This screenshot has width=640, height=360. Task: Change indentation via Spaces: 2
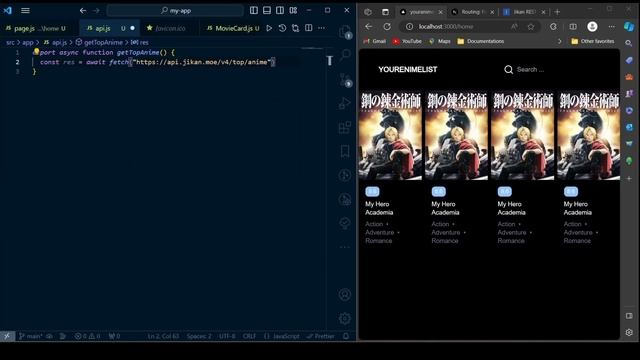[199, 336]
